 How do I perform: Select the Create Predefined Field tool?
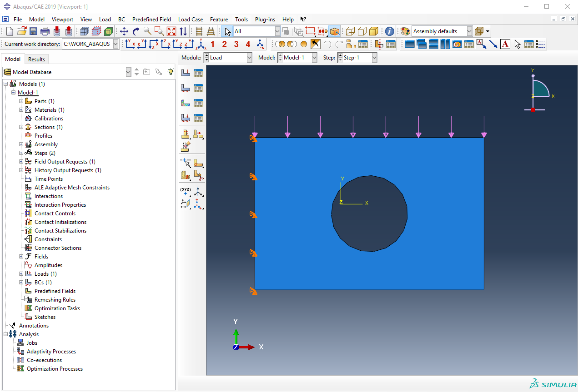(x=186, y=103)
